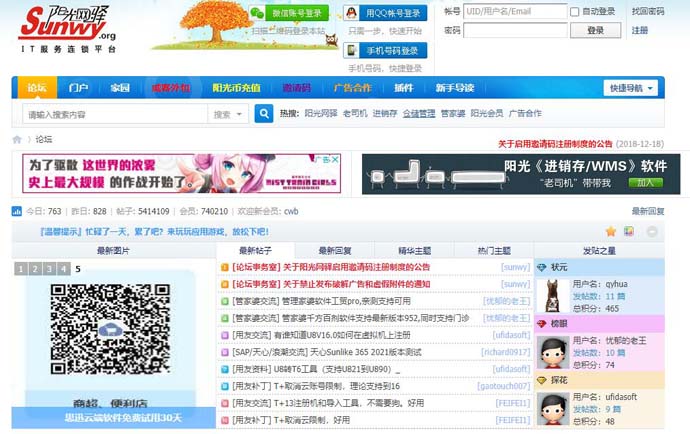Log in with QQ account button
Image resolution: width=690 pixels, height=434 pixels.
point(384,13)
